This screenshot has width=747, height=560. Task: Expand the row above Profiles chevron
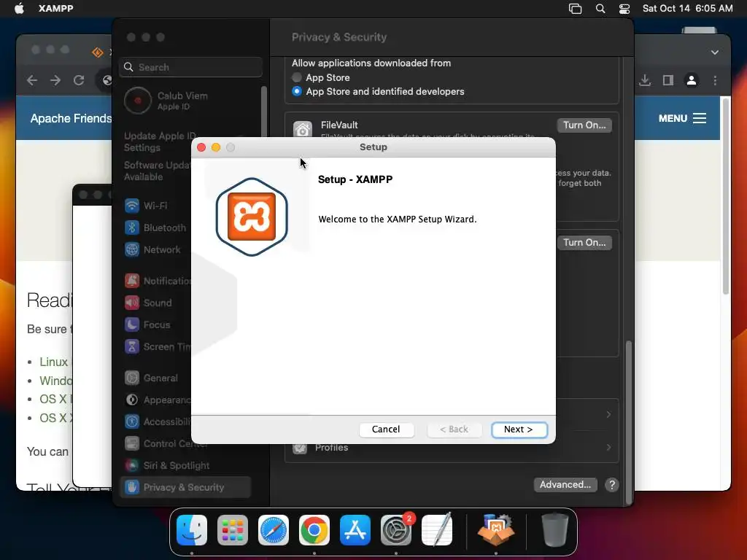pos(608,414)
